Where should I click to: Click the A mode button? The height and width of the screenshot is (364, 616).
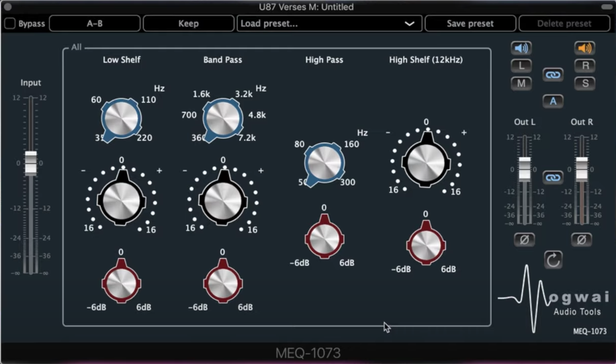[x=553, y=101]
